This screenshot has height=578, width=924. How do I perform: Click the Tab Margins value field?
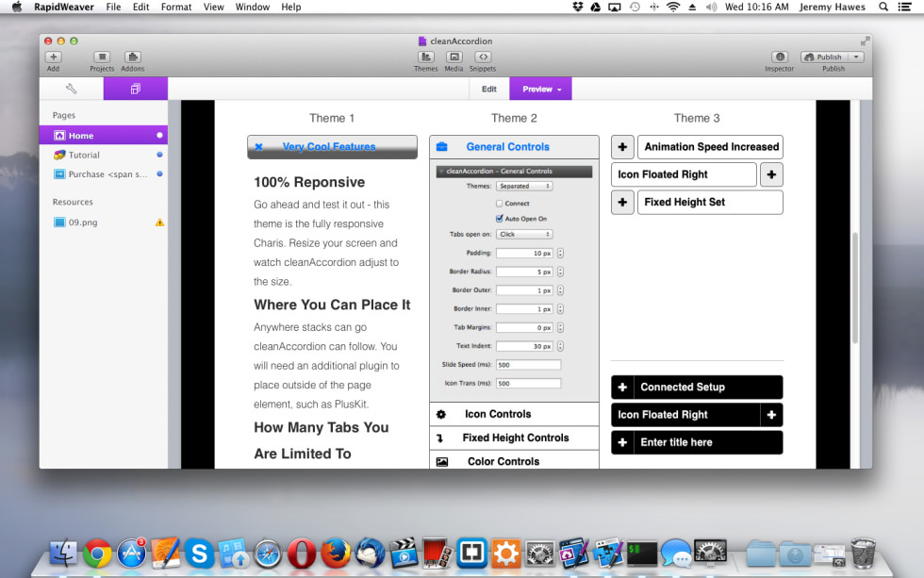click(x=524, y=327)
